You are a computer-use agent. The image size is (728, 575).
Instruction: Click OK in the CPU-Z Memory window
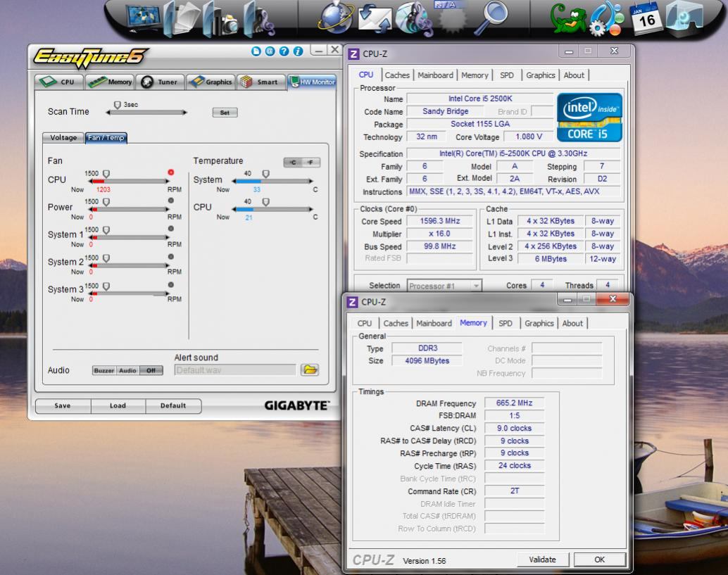click(x=599, y=560)
